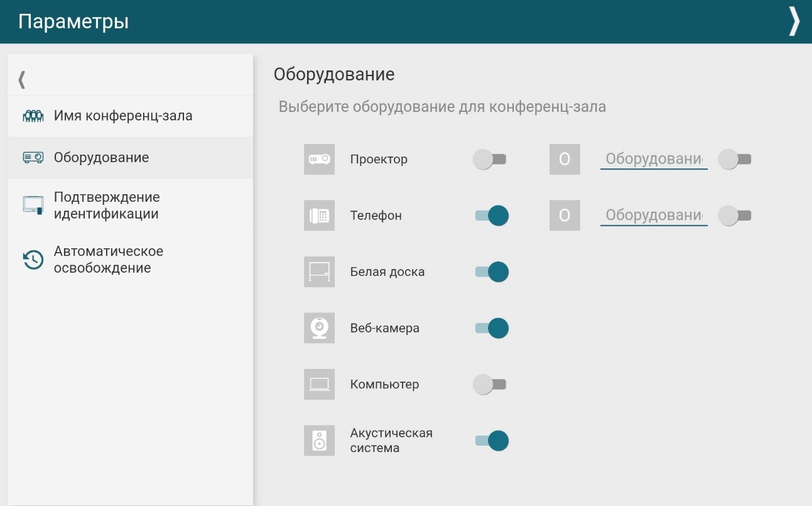Viewport: 812px width, 506px height.
Task: Click the monitor icon for Подтверждение идентификации
Action: point(33,206)
